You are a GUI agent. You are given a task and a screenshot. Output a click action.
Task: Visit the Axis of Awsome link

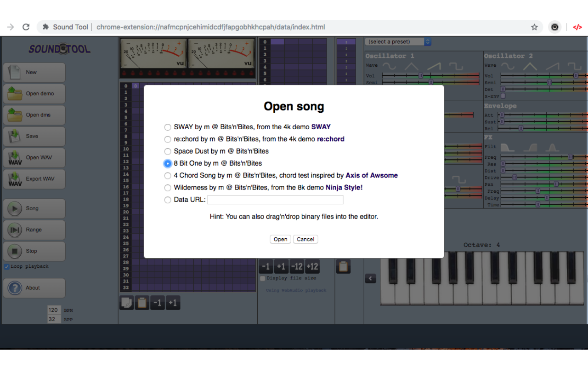click(x=372, y=175)
